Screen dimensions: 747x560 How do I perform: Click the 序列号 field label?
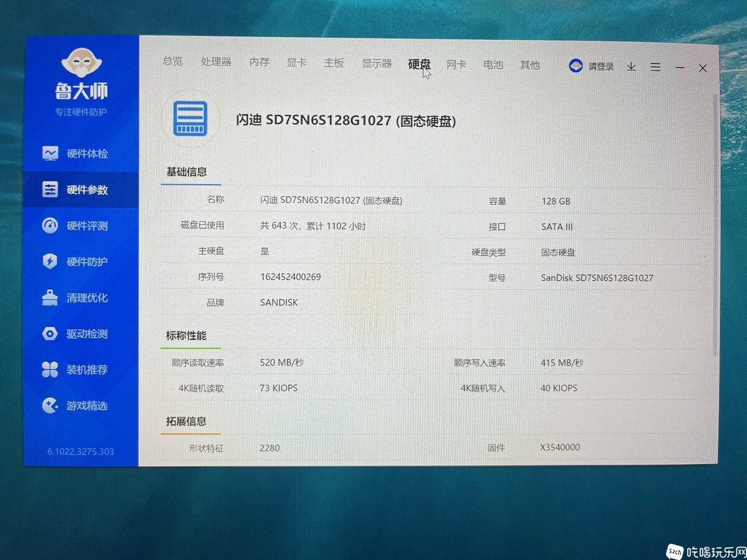pos(211,277)
